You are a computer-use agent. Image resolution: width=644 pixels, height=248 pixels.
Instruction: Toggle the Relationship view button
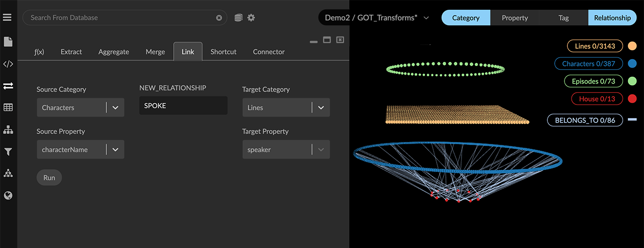(612, 18)
